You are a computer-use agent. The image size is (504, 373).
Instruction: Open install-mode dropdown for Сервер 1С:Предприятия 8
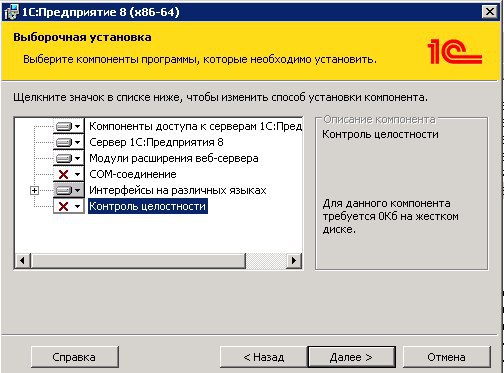tap(68, 142)
